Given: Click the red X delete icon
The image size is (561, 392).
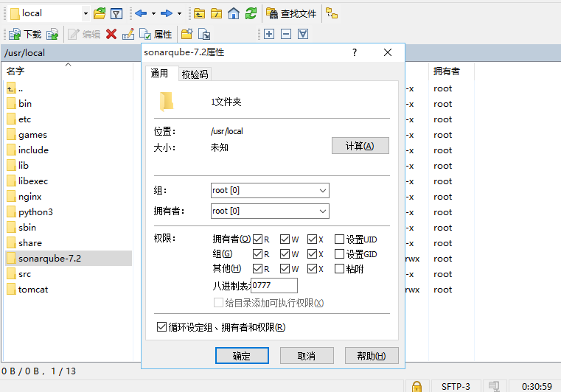Looking at the screenshot, I should click(111, 34).
